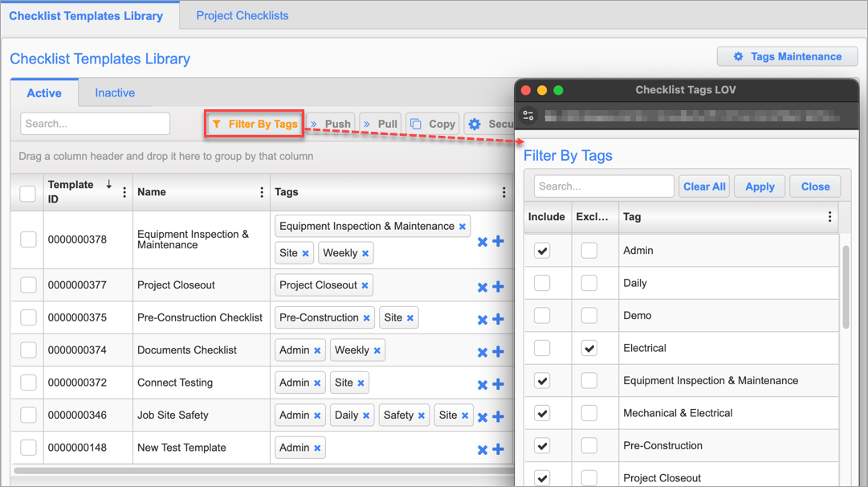The height and width of the screenshot is (487, 868).
Task: Clear all tags from New Test Template
Action: (482, 450)
